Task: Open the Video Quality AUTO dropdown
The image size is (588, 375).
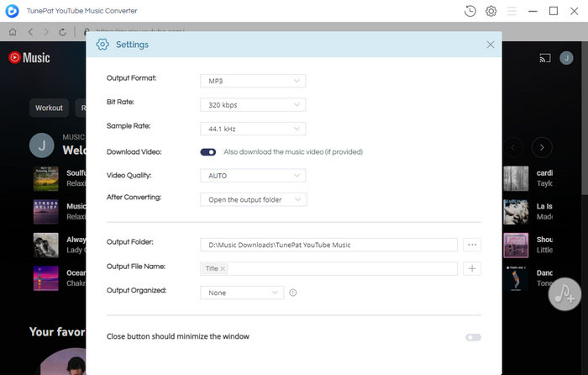Action: tap(253, 175)
